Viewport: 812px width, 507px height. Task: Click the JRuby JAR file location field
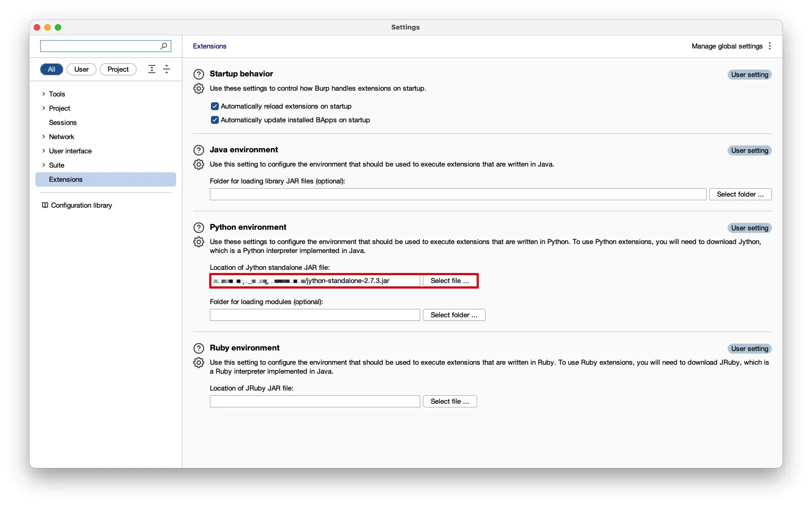click(x=315, y=402)
